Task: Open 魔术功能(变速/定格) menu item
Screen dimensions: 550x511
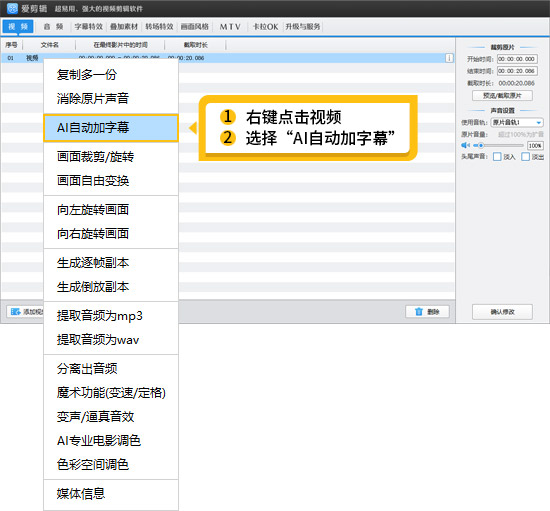Action: (111, 392)
